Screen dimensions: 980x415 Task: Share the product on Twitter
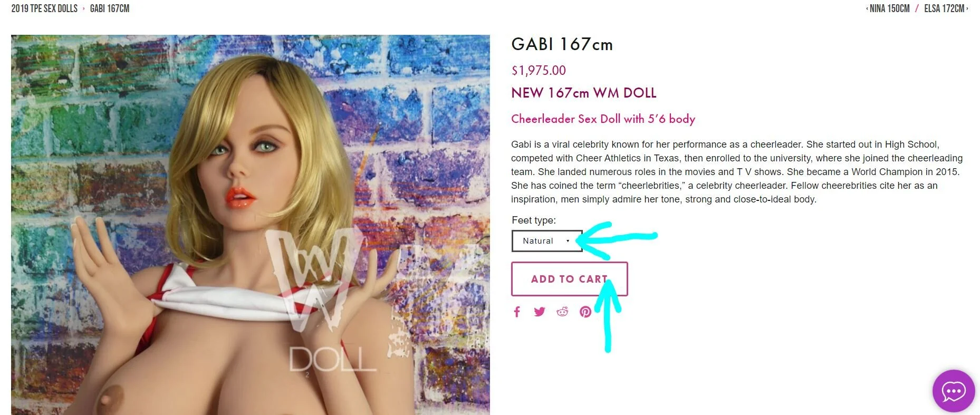[x=539, y=312]
